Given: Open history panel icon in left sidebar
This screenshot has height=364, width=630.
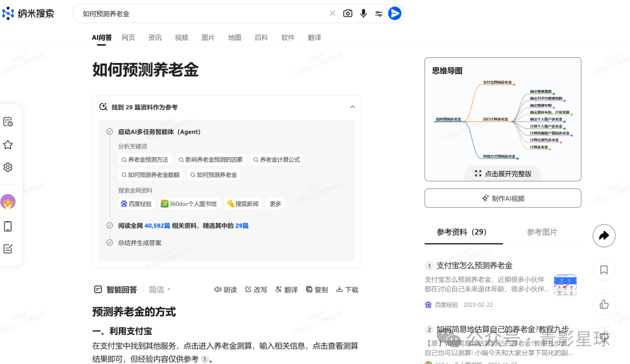Looking at the screenshot, I should click(8, 121).
